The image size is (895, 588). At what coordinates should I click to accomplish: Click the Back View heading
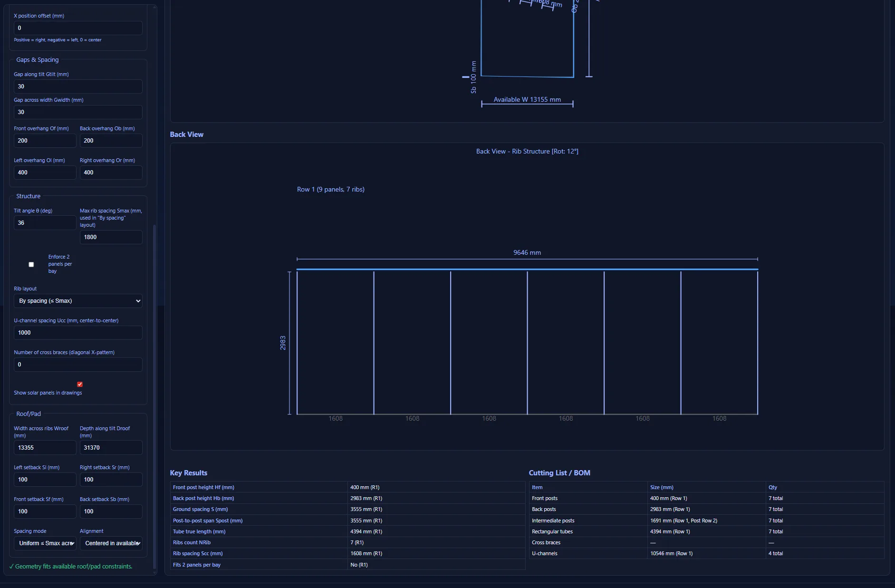[x=187, y=135]
